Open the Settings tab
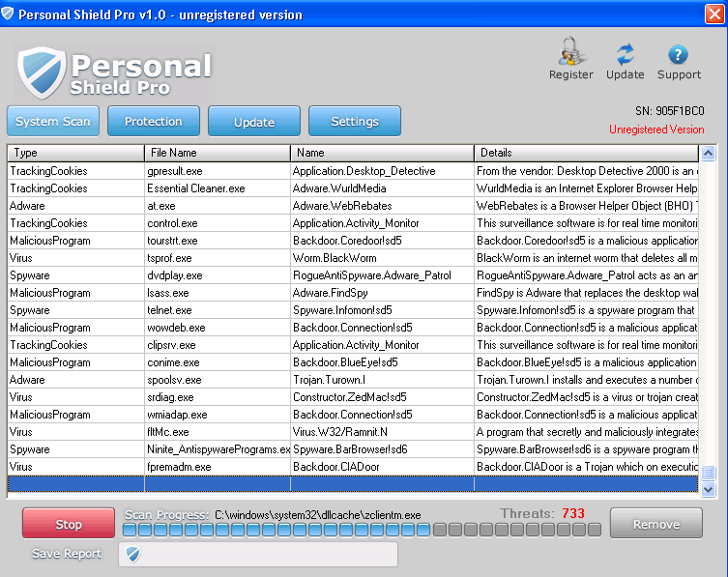 (x=355, y=122)
